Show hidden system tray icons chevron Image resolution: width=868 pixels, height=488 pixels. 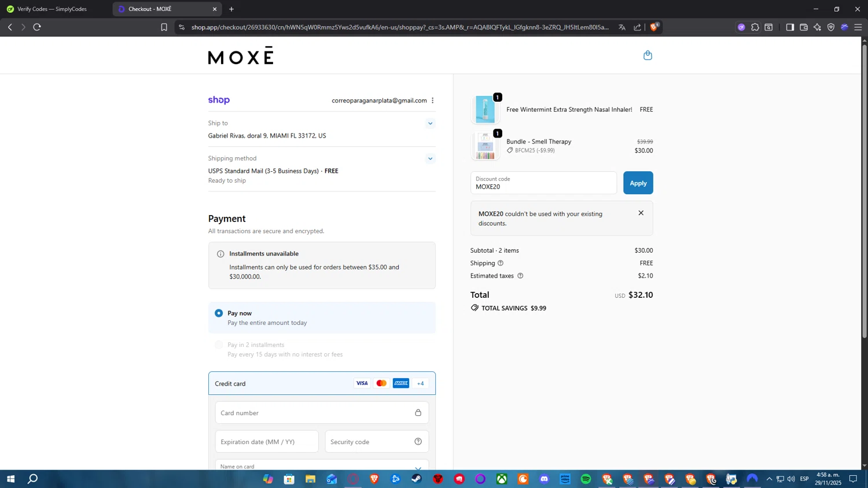(x=769, y=479)
